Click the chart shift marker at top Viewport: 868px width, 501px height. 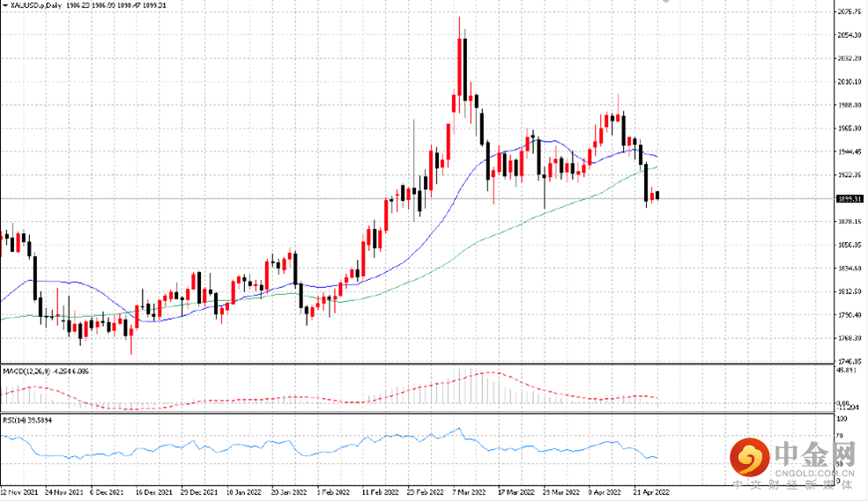[666, 2]
